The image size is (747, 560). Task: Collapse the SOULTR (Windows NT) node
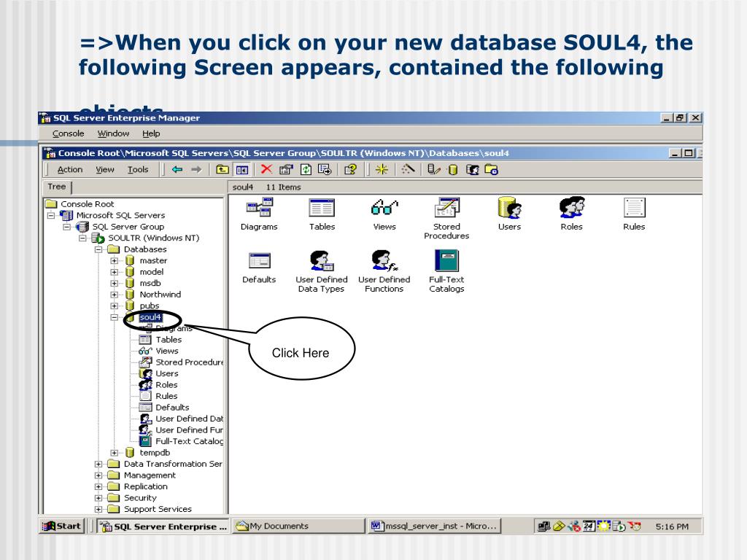pyautogui.click(x=82, y=238)
